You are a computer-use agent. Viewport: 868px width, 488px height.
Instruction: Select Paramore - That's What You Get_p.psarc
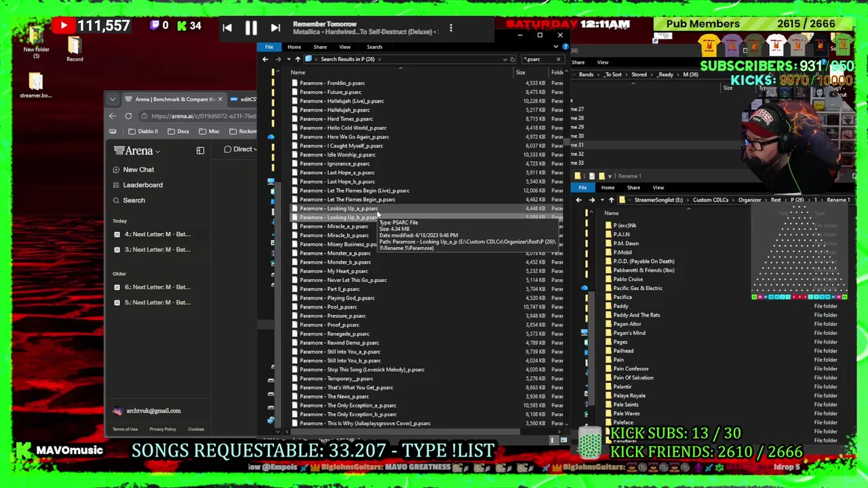point(347,388)
